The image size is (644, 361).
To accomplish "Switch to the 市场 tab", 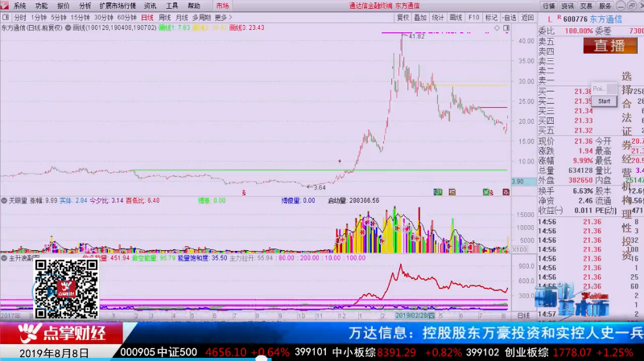I will tap(222, 6).
